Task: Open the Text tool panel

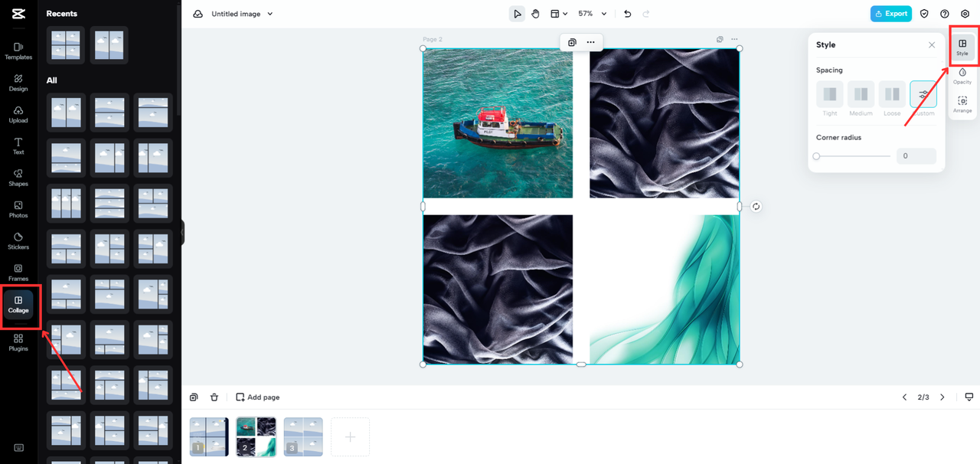Action: [18, 146]
